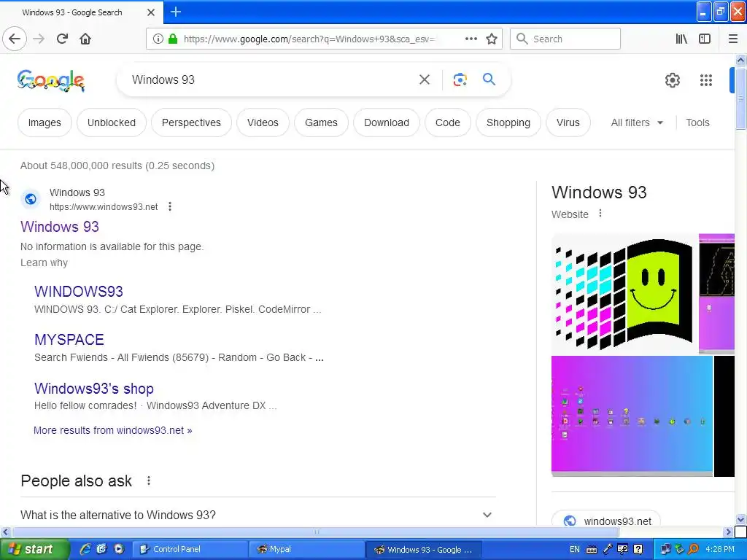
Task: Select the Games filter chip
Action: click(x=321, y=122)
